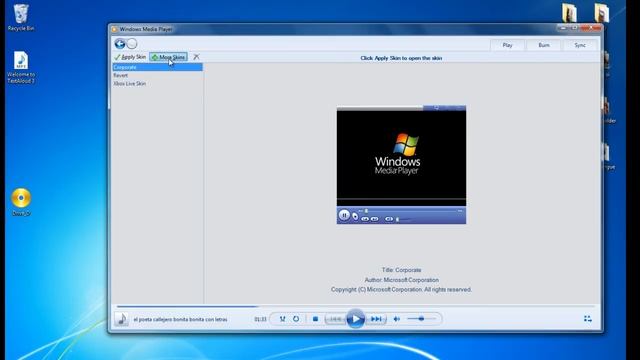Go back with the blue back arrow

coord(120,44)
